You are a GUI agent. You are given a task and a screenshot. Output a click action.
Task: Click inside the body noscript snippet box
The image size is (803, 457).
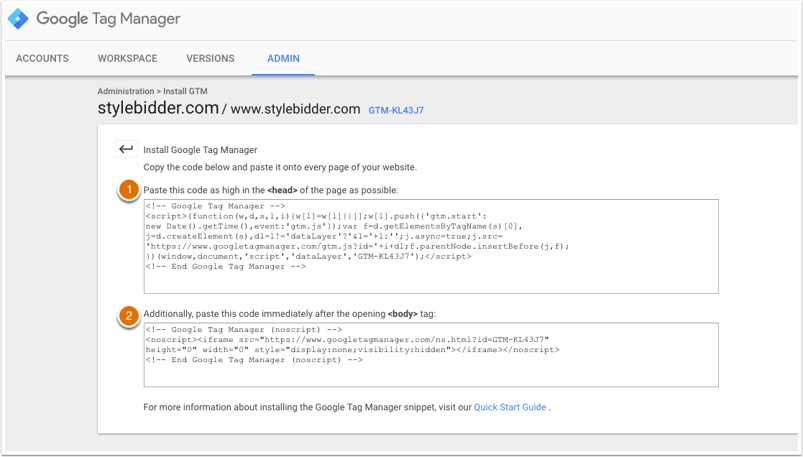pos(431,355)
